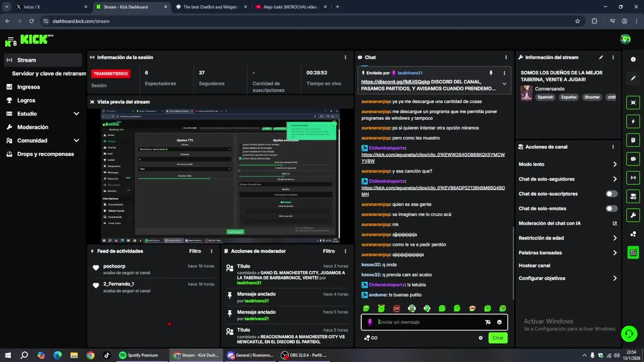Open session info panel options menu
This screenshot has width=644, height=362.
(x=345, y=57)
